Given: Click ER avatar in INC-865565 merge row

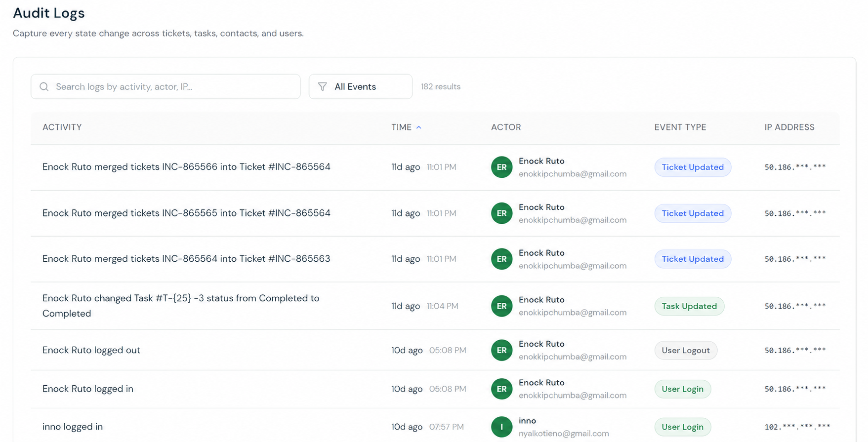Looking at the screenshot, I should (501, 213).
